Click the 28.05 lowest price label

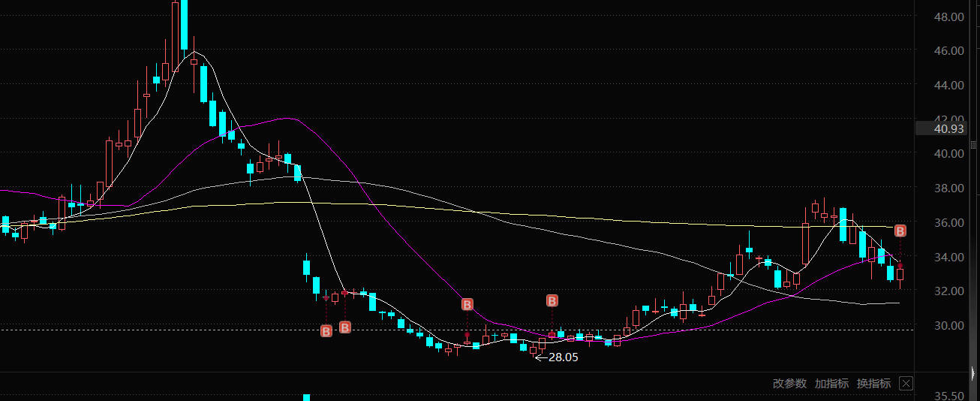[x=564, y=357]
